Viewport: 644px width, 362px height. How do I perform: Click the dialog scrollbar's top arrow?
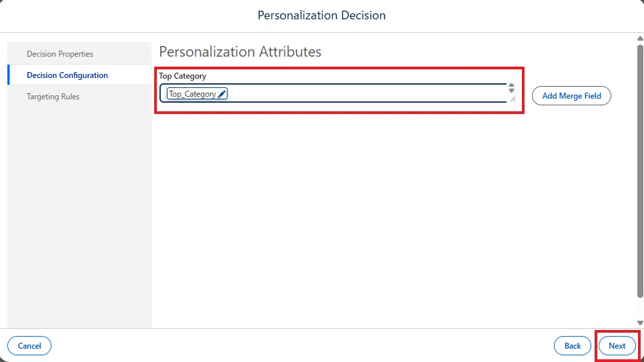point(640,38)
